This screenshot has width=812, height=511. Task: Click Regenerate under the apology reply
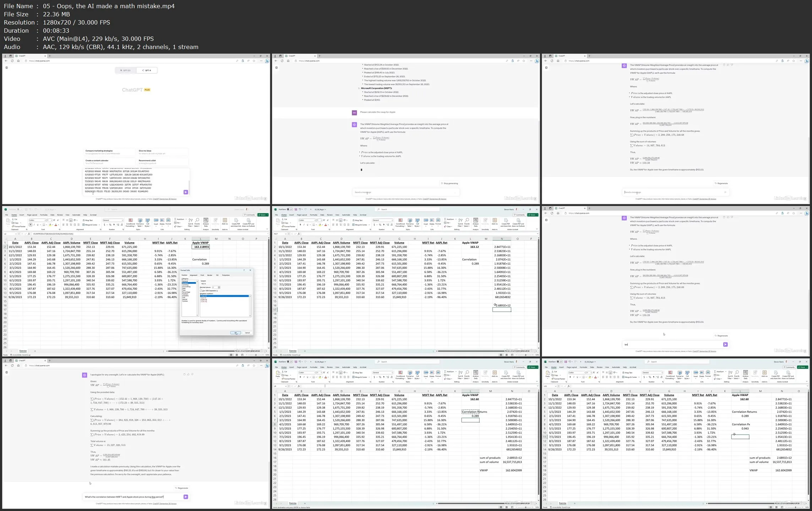pyautogui.click(x=182, y=488)
